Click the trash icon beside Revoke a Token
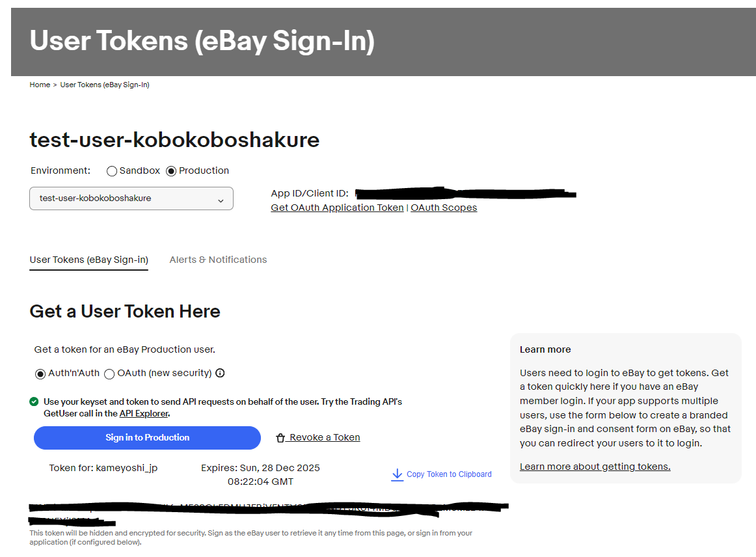The width and height of the screenshot is (756, 557). coord(281,438)
